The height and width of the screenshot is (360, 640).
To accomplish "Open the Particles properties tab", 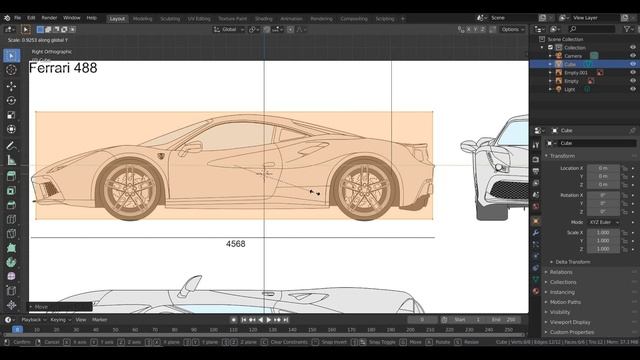I will [x=536, y=244].
